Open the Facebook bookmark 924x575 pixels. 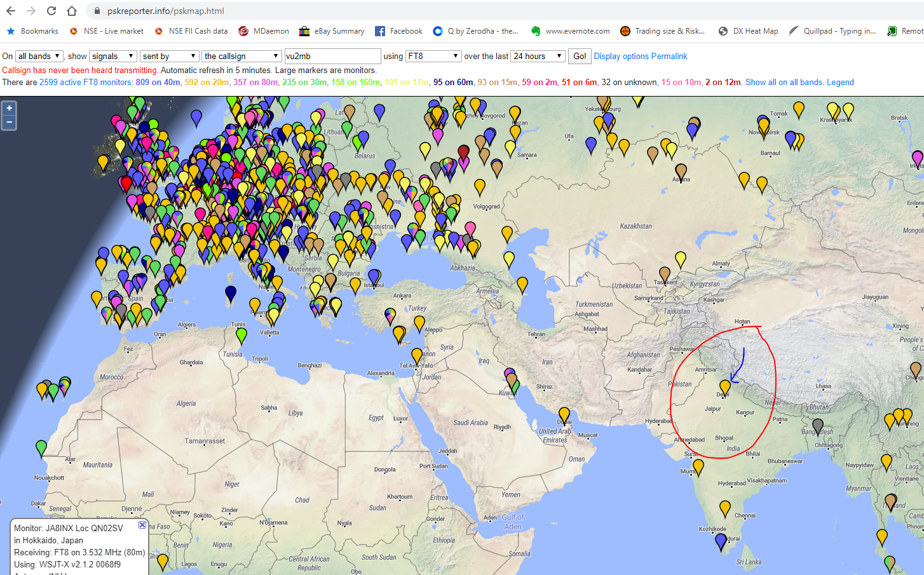coord(398,31)
